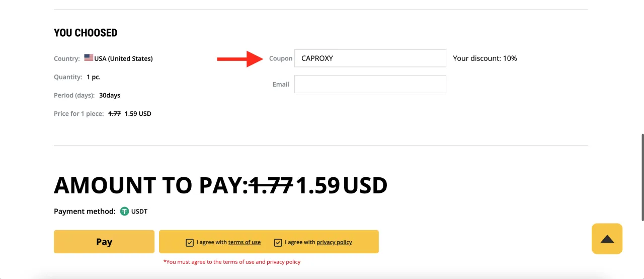Click the page's vertical scrollbar thumb
Screen dimensions: 644x279
click(641, 176)
